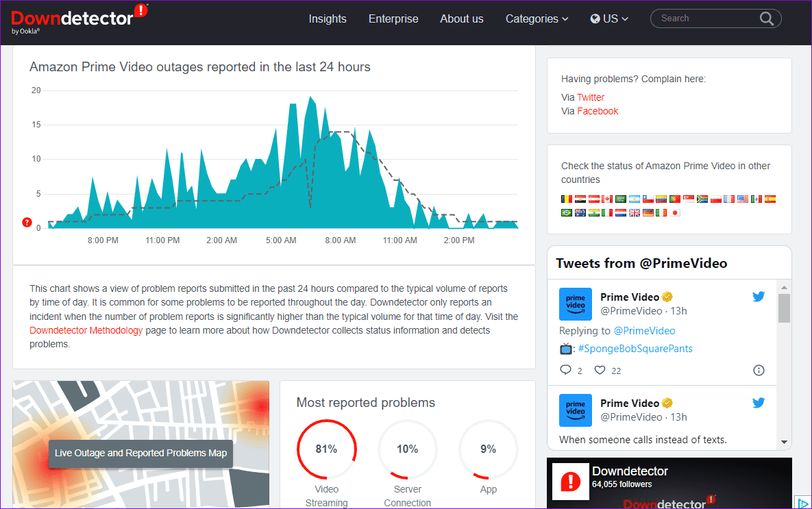The height and width of the screenshot is (509, 812).
Task: Focus the Search input field
Action: 707,18
